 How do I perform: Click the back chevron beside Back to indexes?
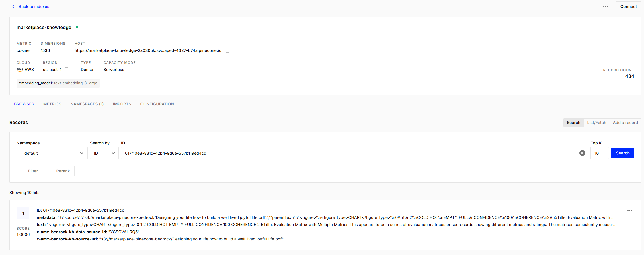(13, 6)
